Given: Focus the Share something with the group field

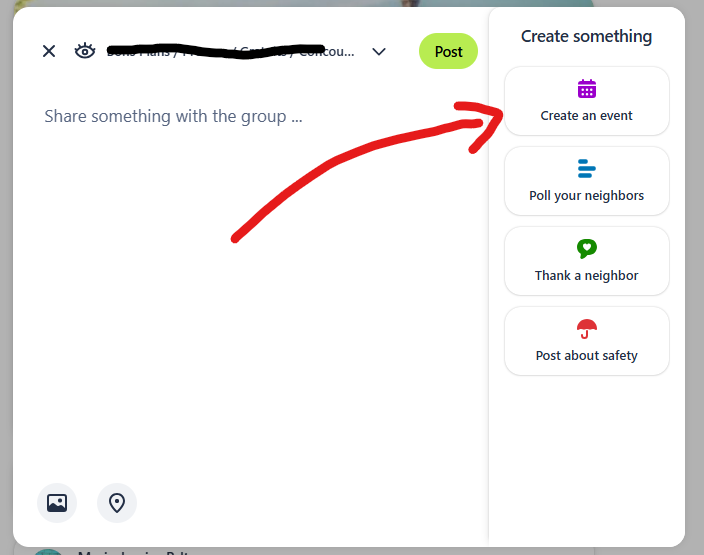Looking at the screenshot, I should (x=173, y=116).
